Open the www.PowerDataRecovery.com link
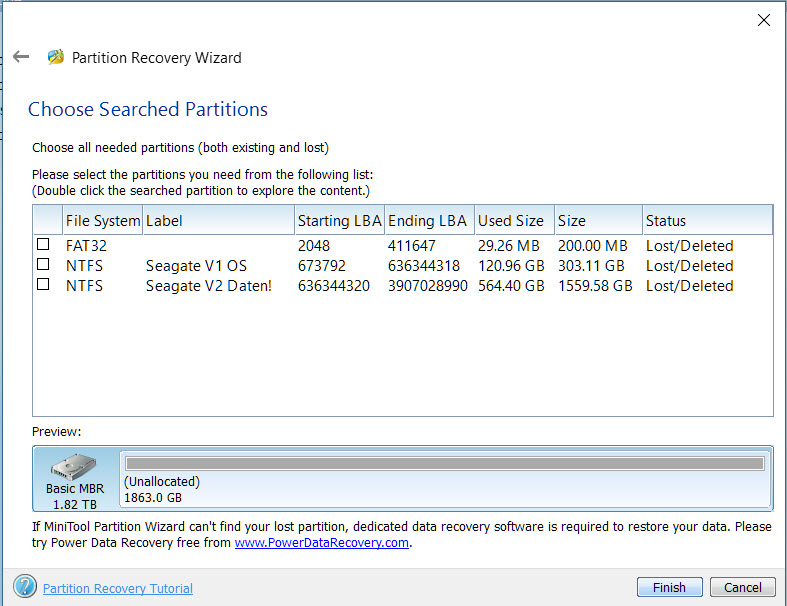 pos(322,543)
